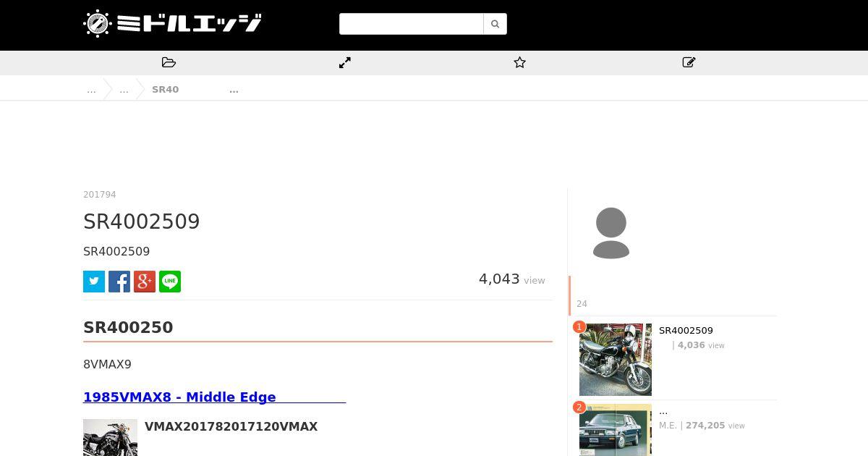The image size is (868, 456).
Task: Click the second breadcrumb ellipsis
Action: pos(124,90)
